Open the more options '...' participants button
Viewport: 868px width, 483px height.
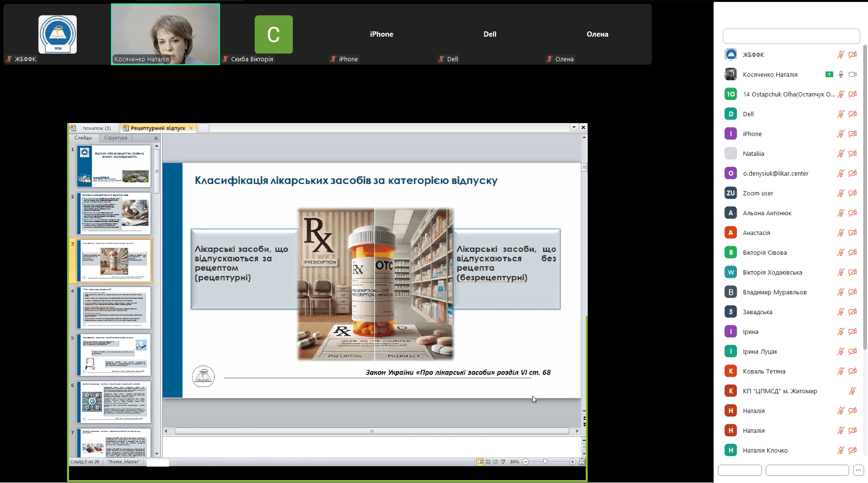tap(858, 470)
